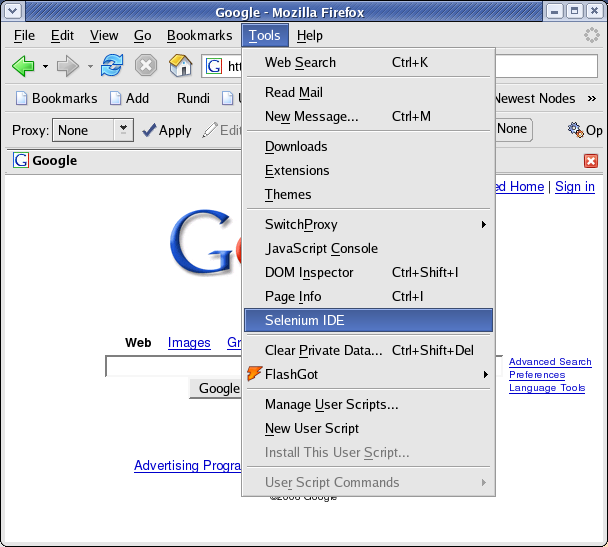This screenshot has height=547, width=608.
Task: Open the Back history dropdown arrow
Action: [x=45, y=67]
